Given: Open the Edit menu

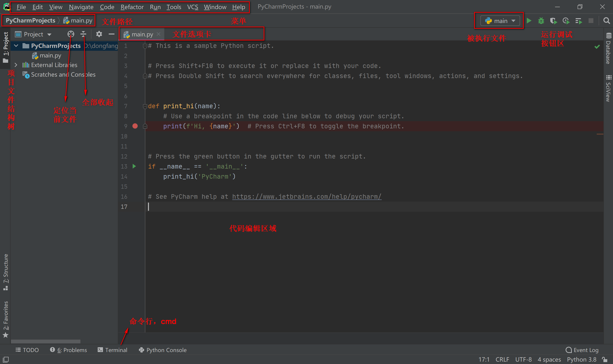Looking at the screenshot, I should 38,7.
